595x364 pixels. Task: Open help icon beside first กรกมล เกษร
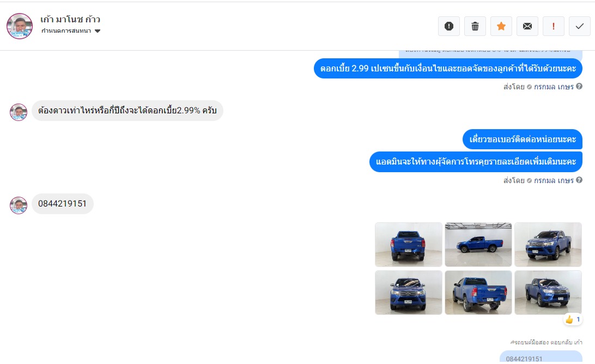click(x=579, y=86)
